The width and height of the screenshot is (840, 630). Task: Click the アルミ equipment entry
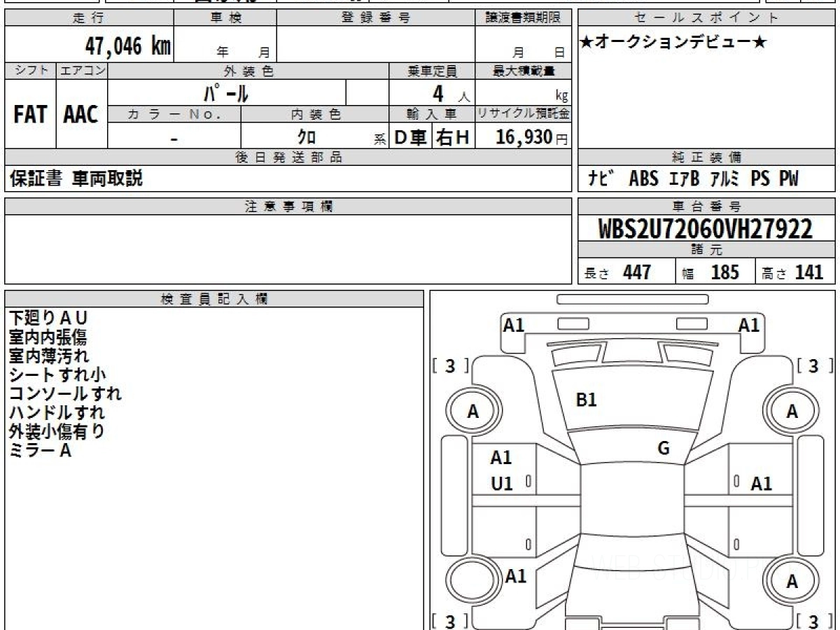tap(724, 178)
